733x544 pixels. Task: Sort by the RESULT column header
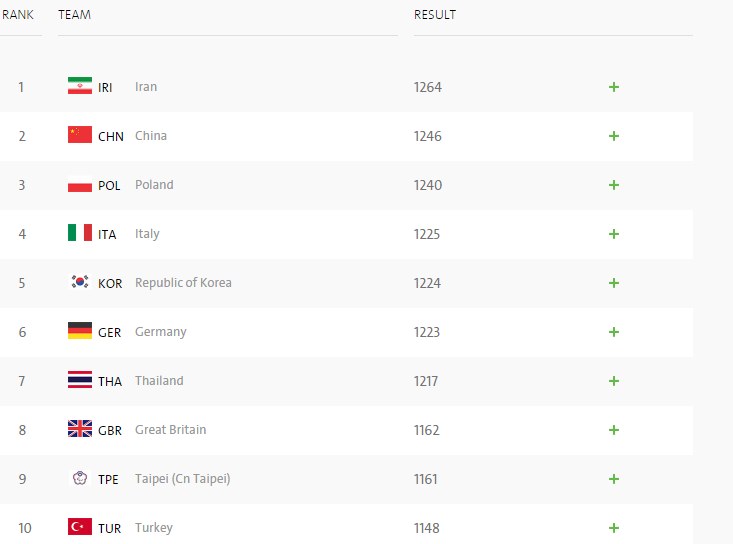pos(435,15)
